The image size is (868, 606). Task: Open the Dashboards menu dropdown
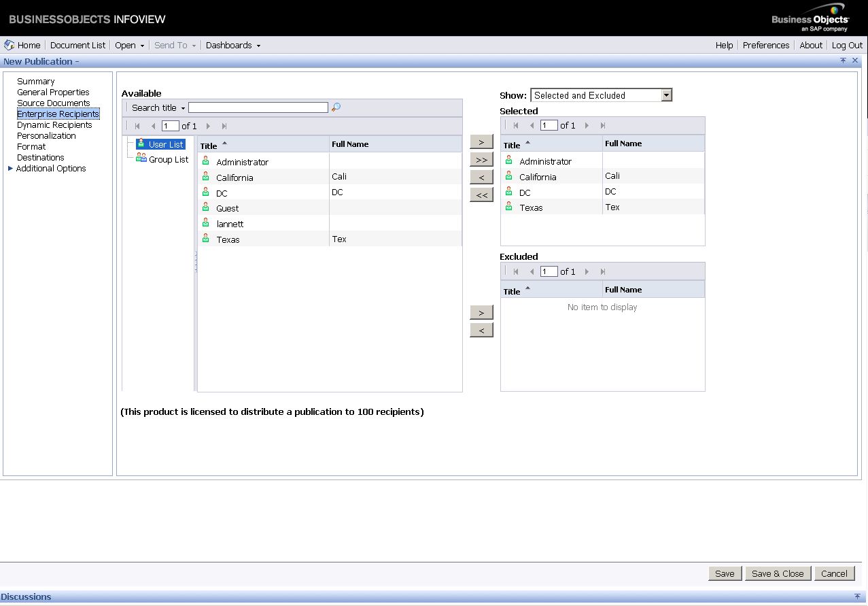(x=258, y=46)
